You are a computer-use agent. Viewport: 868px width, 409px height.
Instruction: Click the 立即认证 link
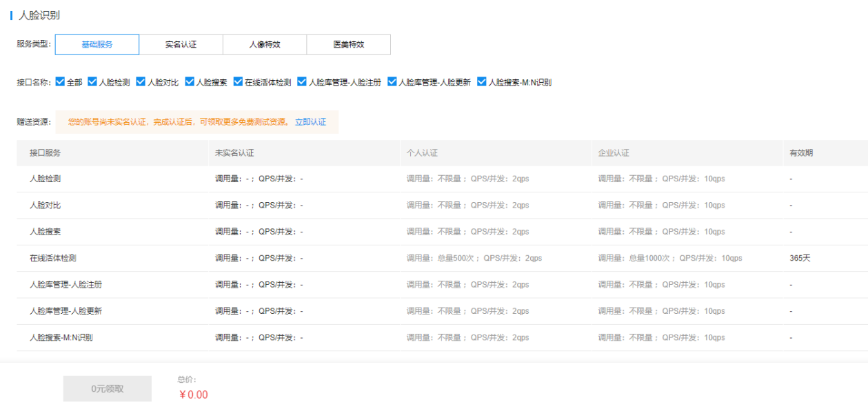(310, 122)
